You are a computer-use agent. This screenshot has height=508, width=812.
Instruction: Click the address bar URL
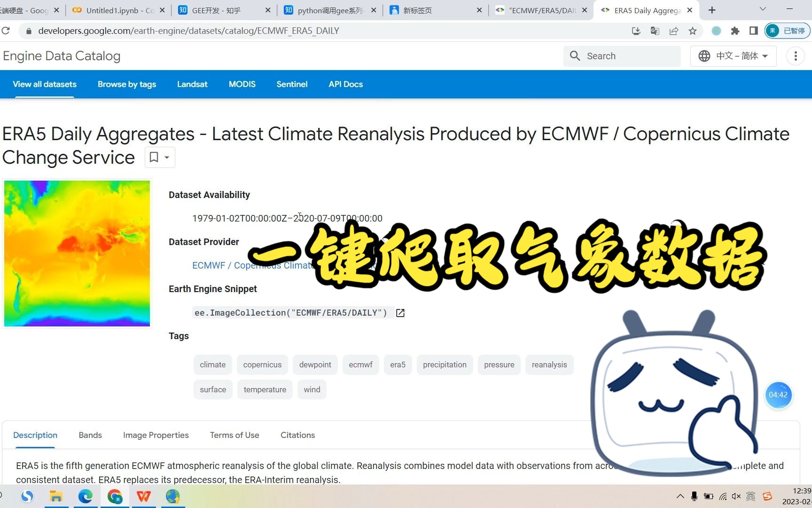[189, 31]
